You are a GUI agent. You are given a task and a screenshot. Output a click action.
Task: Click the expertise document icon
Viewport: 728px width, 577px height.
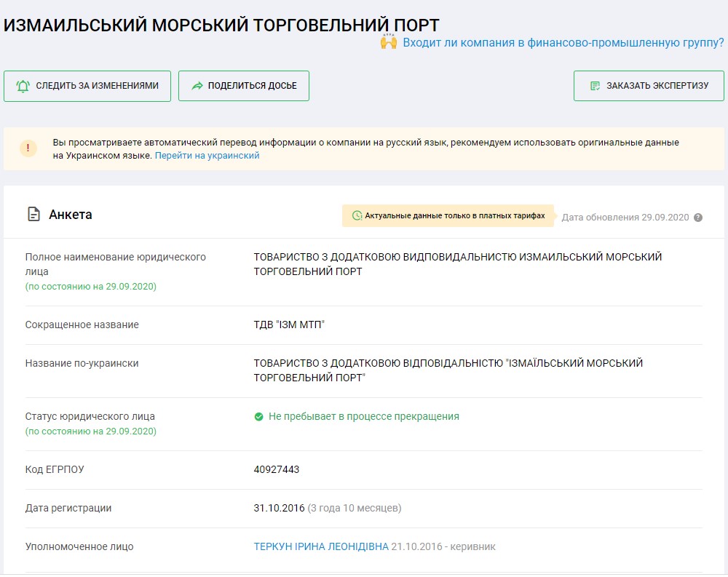click(x=595, y=86)
